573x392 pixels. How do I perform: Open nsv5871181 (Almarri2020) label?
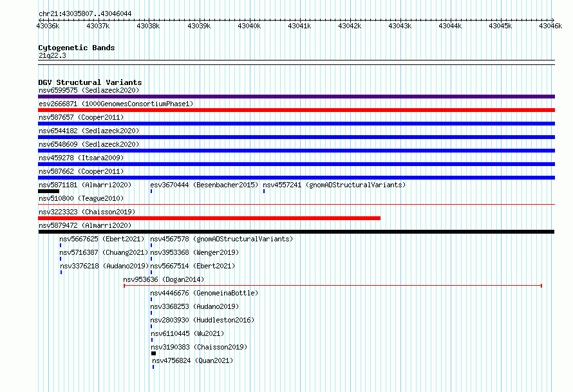pyautogui.click(x=85, y=185)
